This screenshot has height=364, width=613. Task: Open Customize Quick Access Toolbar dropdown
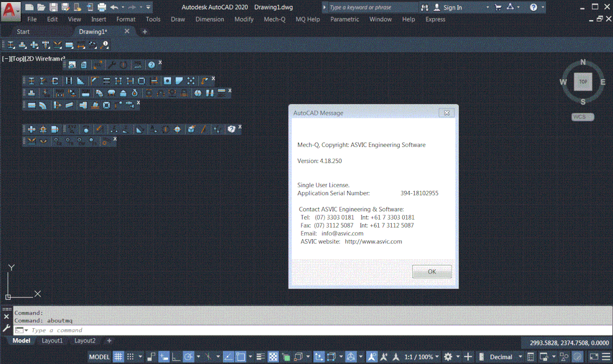[x=148, y=7]
